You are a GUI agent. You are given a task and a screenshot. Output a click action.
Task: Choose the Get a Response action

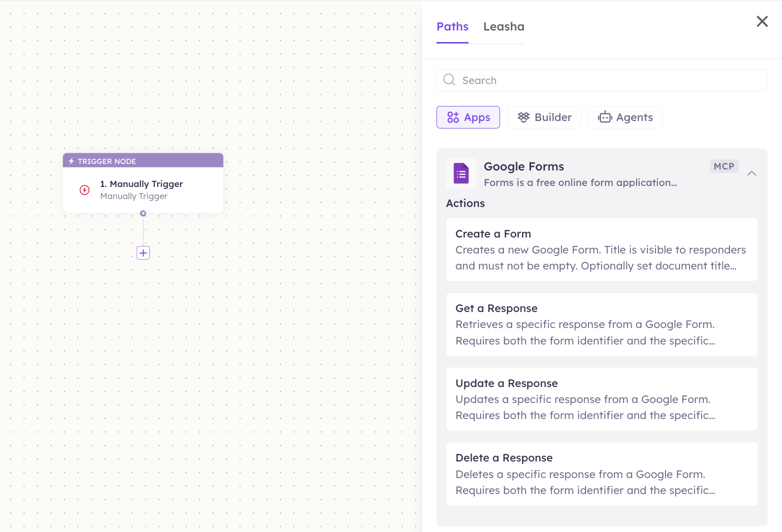tap(602, 324)
